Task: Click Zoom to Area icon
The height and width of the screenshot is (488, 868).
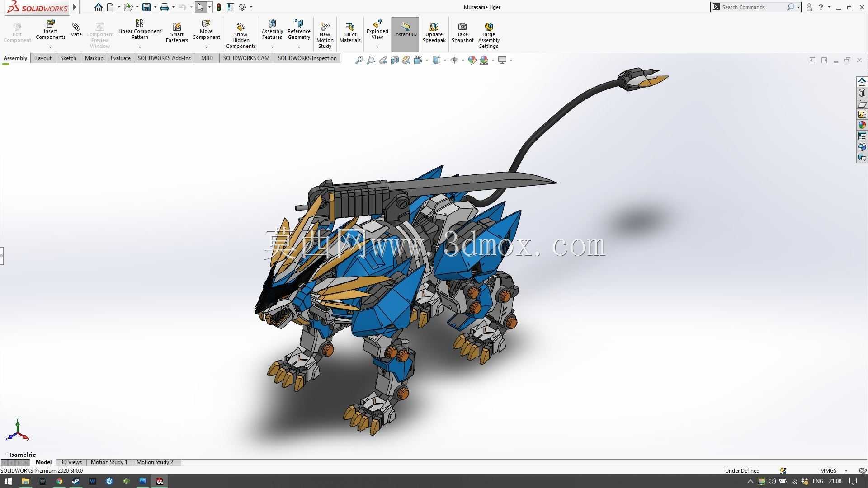Action: (x=371, y=60)
